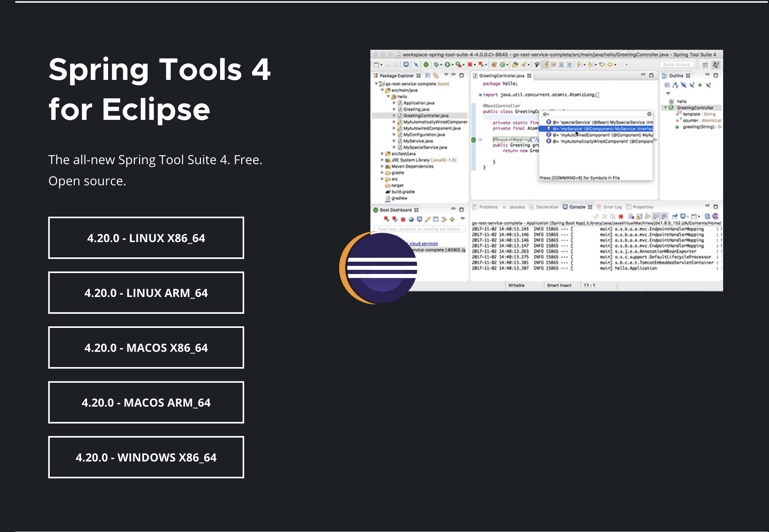Click the Debug bug icon in IDE toolbar
This screenshot has width=769, height=532.
coord(436,65)
